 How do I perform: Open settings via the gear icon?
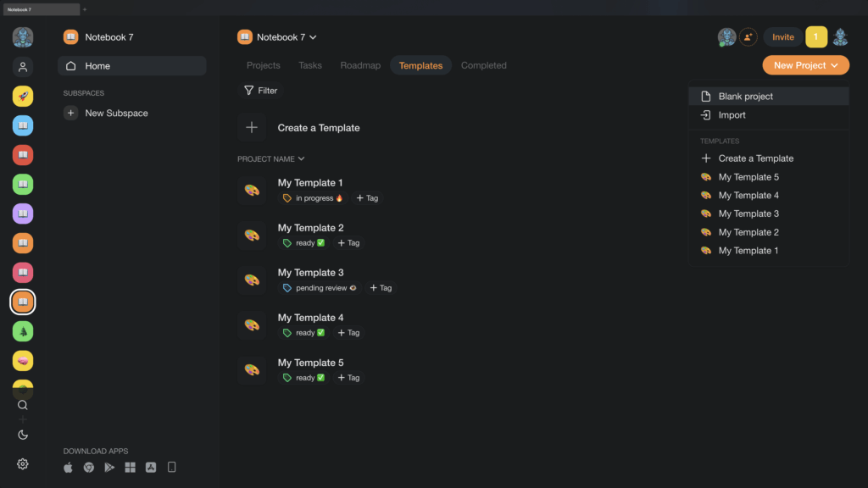(23, 463)
